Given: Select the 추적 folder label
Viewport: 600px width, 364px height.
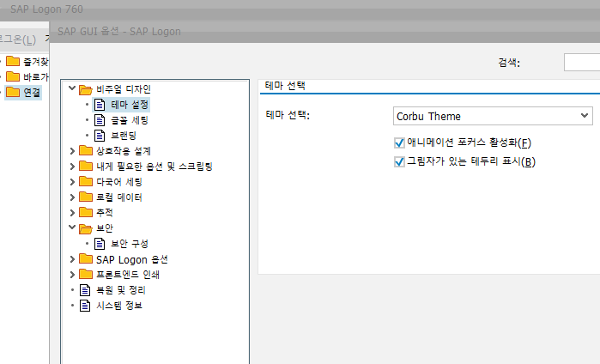Looking at the screenshot, I should pyautogui.click(x=105, y=212).
